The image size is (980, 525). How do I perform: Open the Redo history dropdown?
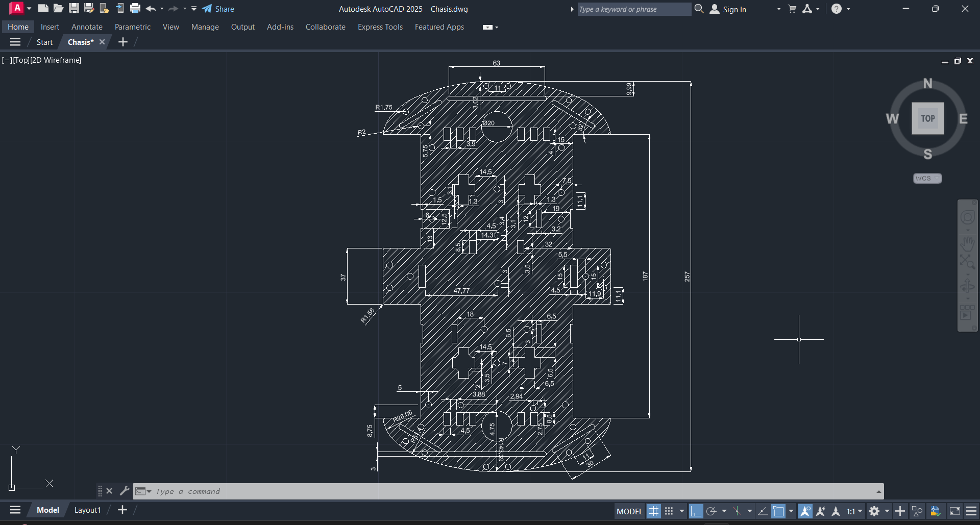tap(185, 9)
